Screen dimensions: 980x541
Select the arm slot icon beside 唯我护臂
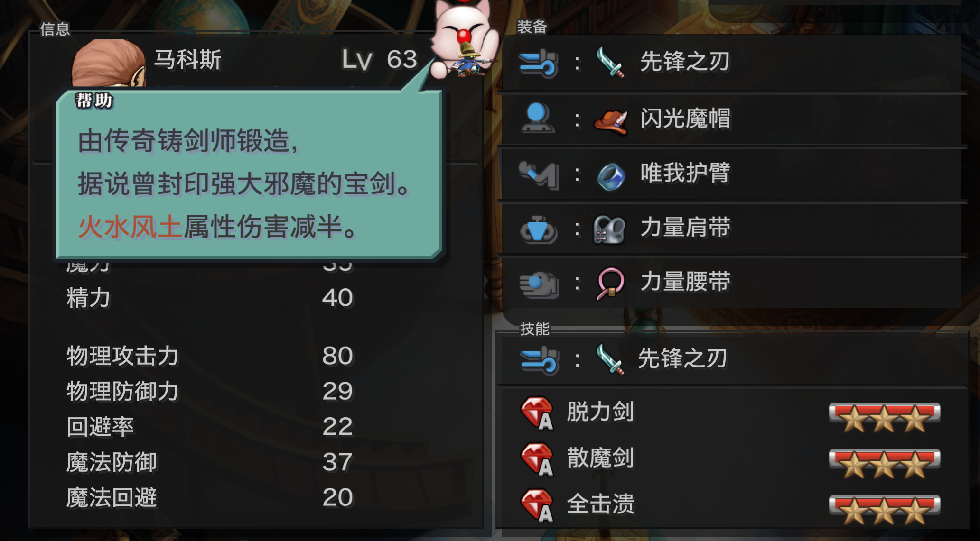[x=539, y=174]
